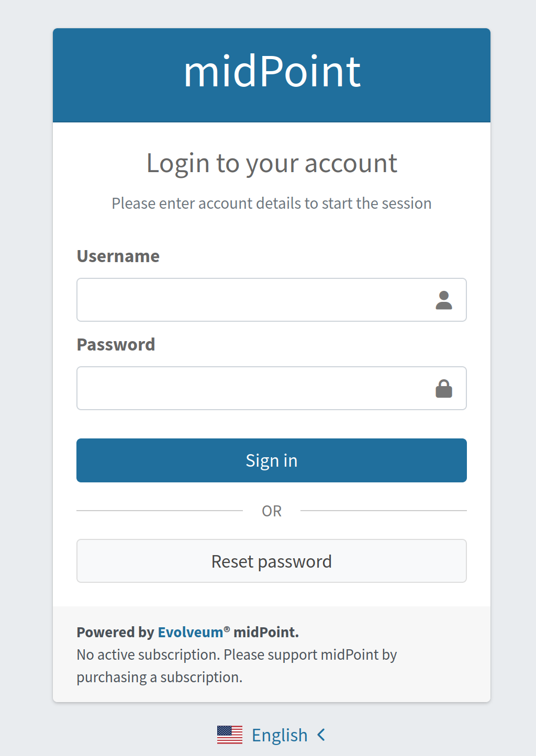Click the Password label above the field

pos(116,344)
